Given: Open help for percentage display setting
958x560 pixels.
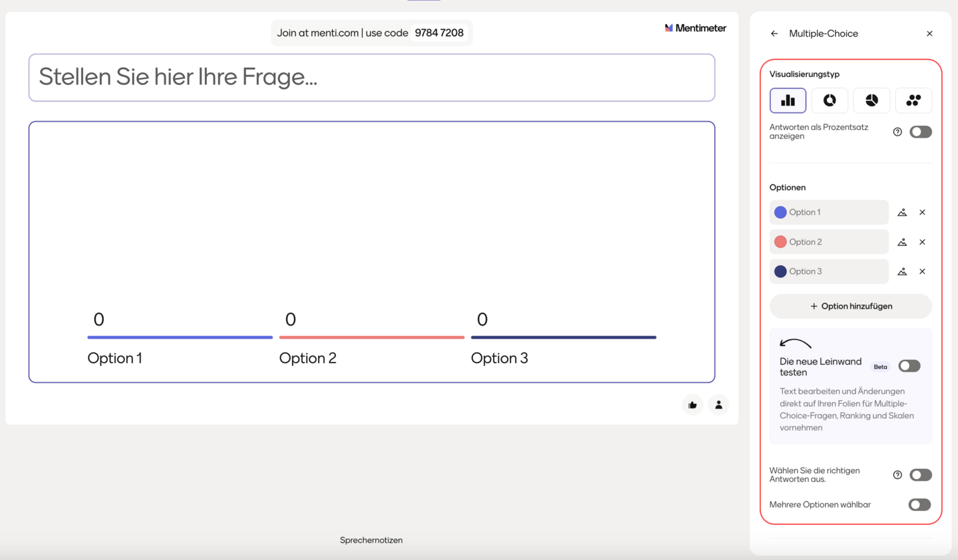Looking at the screenshot, I should (897, 132).
